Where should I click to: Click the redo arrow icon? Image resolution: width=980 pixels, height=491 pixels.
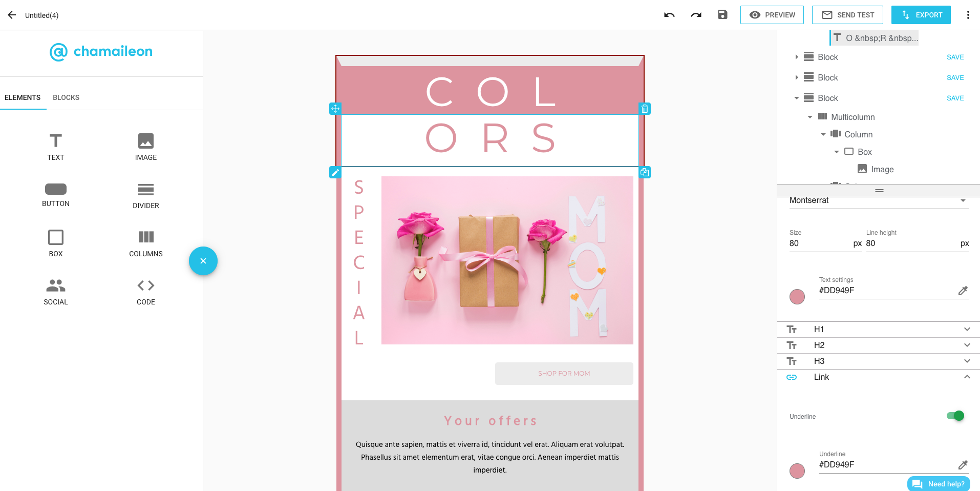pos(696,15)
